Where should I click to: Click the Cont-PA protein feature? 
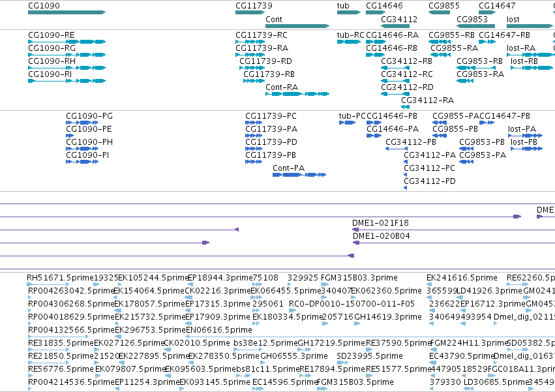tap(299, 175)
